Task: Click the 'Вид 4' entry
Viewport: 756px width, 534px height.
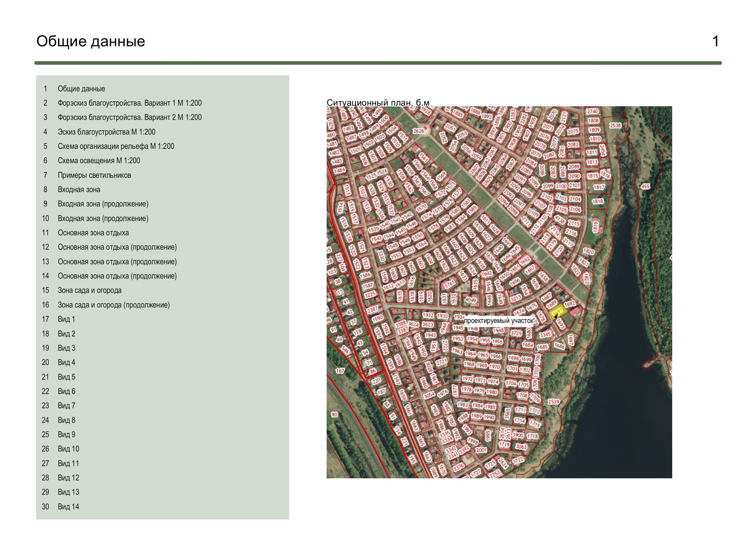Action: (x=66, y=363)
